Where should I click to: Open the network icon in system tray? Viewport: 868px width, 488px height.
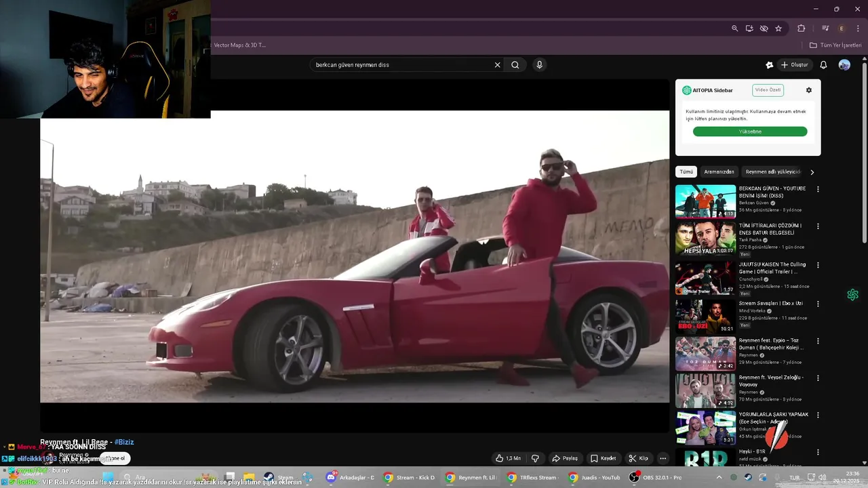(x=812, y=477)
